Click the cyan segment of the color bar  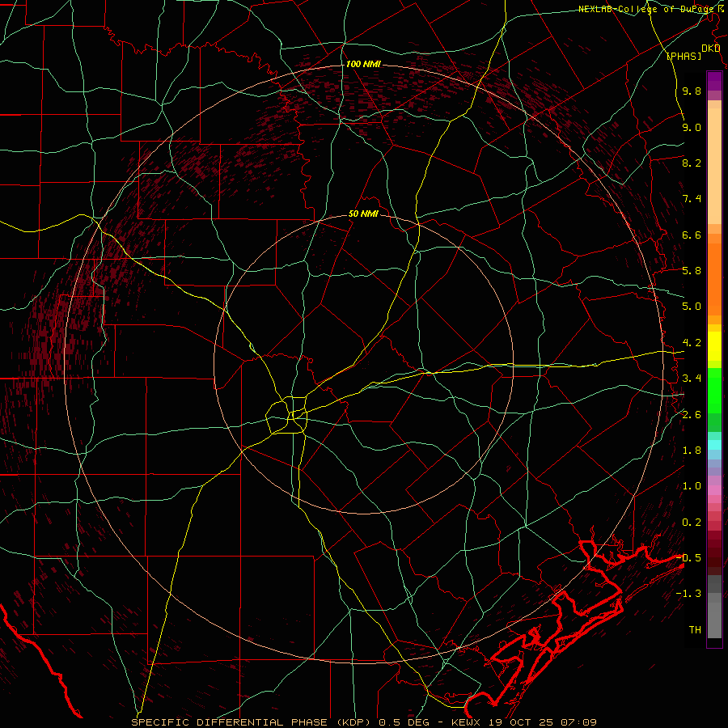(x=714, y=445)
